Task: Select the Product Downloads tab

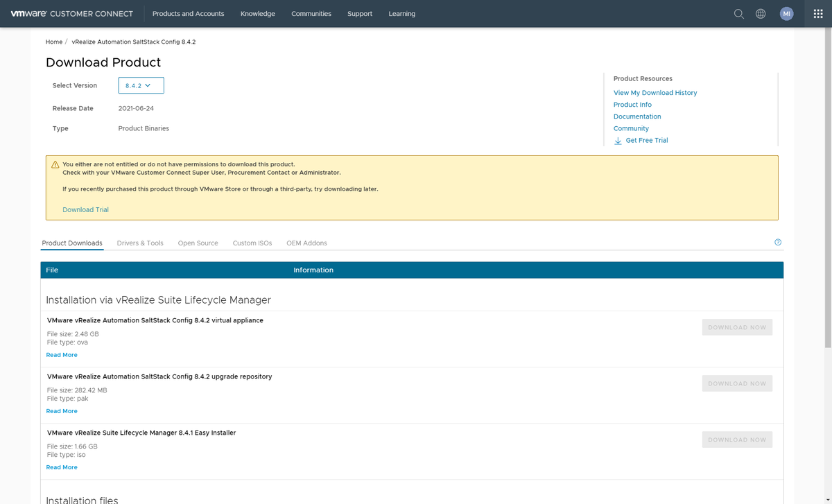Action: [72, 243]
